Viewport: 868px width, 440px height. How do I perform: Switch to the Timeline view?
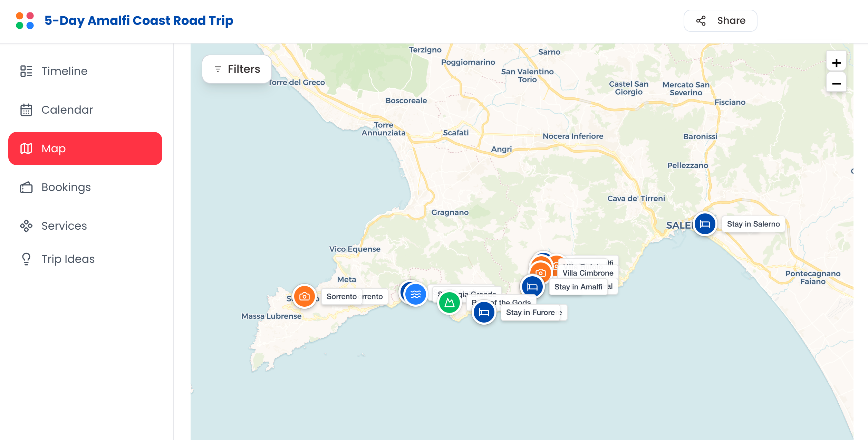click(85, 71)
